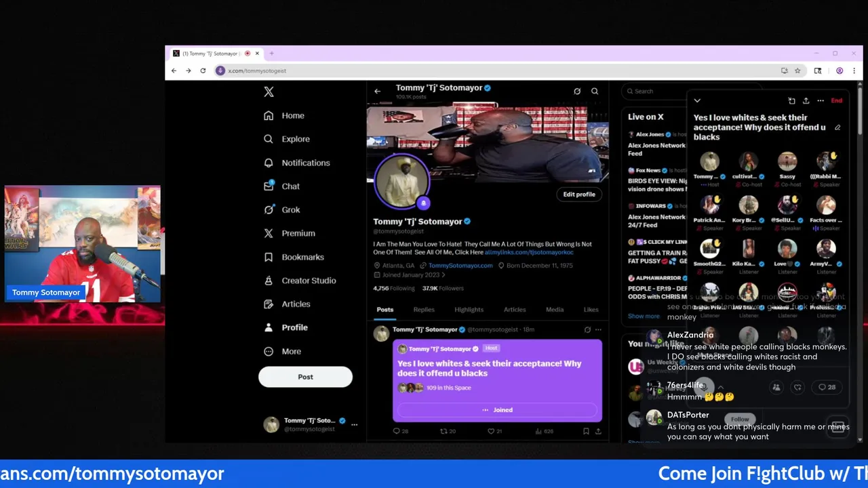Viewport: 868px width, 488px height.
Task: Expand the Joined January 2023 details
Action: pyautogui.click(x=410, y=275)
